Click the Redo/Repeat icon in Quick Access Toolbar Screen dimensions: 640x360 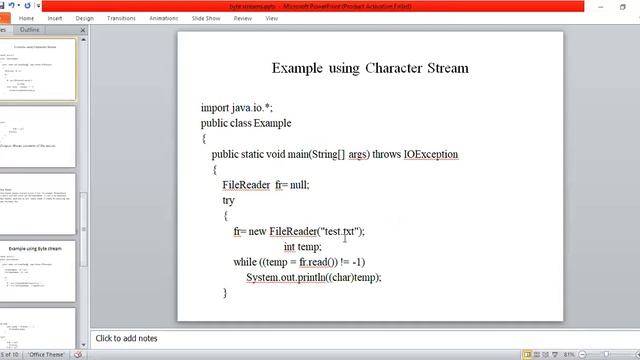click(27, 6)
